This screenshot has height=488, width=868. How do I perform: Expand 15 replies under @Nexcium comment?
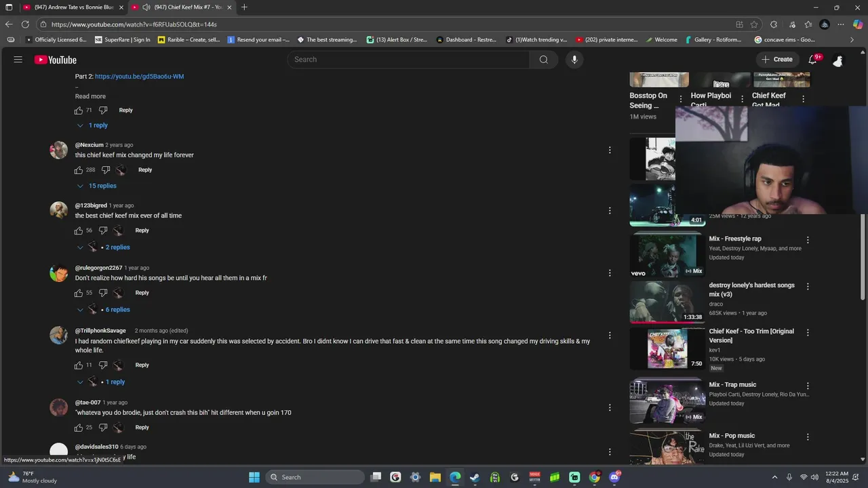[96, 186]
